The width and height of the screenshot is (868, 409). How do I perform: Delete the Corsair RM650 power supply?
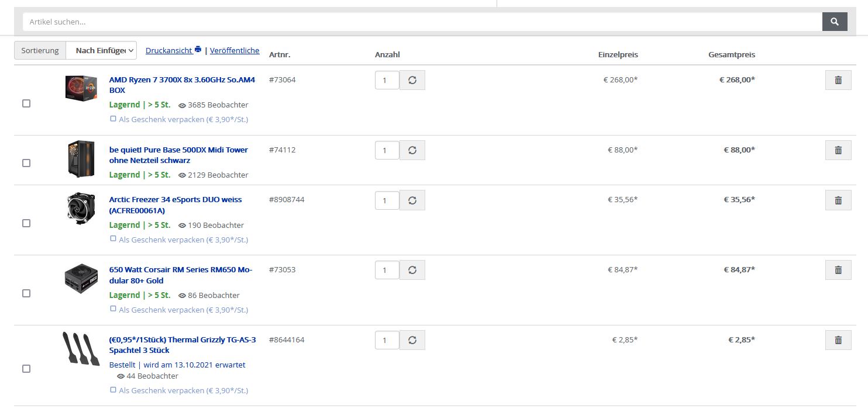(x=838, y=270)
